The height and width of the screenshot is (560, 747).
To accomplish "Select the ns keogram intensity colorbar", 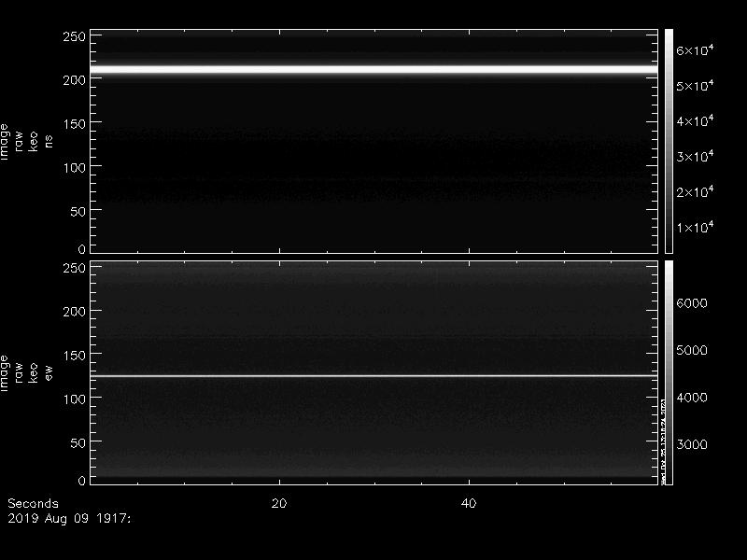I will click(669, 141).
